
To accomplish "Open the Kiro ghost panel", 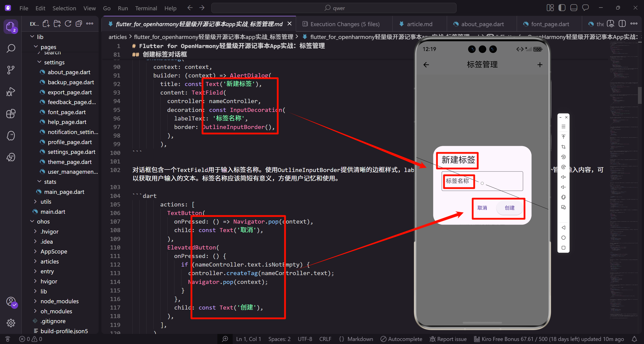I will coord(11,136).
